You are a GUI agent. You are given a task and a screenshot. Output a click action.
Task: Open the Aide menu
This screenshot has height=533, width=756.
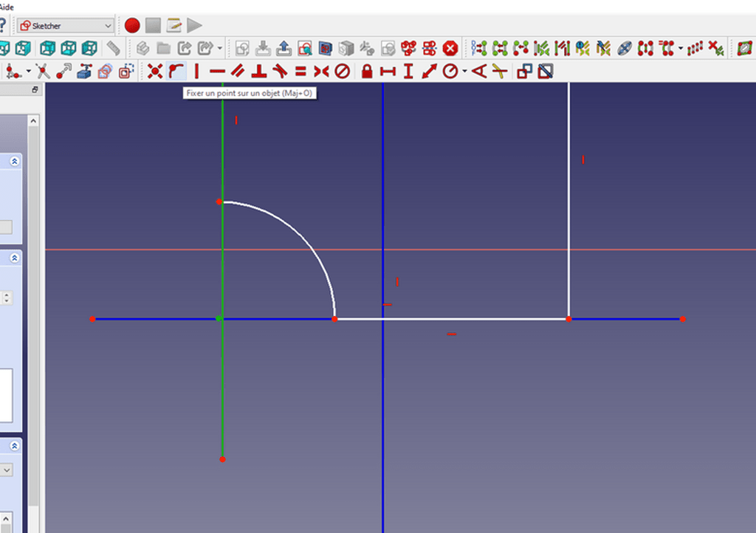click(7, 6)
